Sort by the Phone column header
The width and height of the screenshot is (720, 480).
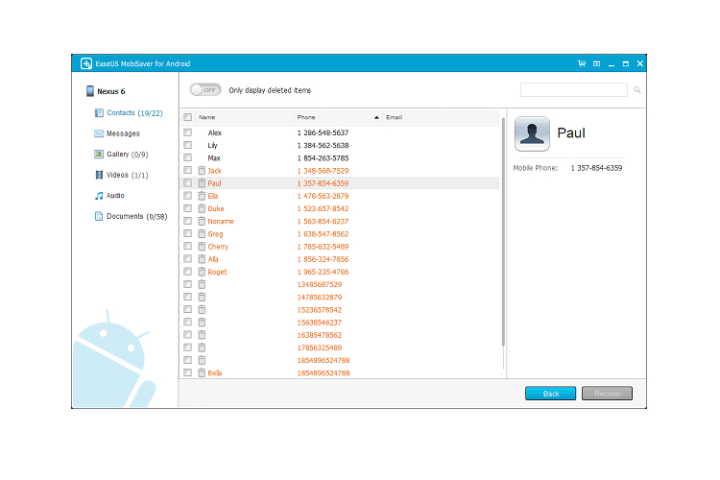pyautogui.click(x=338, y=118)
